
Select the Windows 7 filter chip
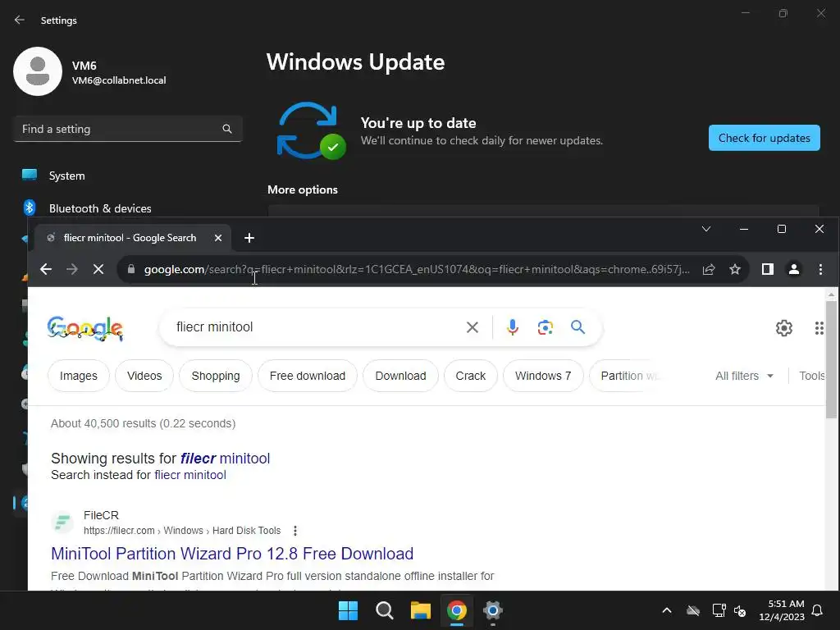click(543, 376)
